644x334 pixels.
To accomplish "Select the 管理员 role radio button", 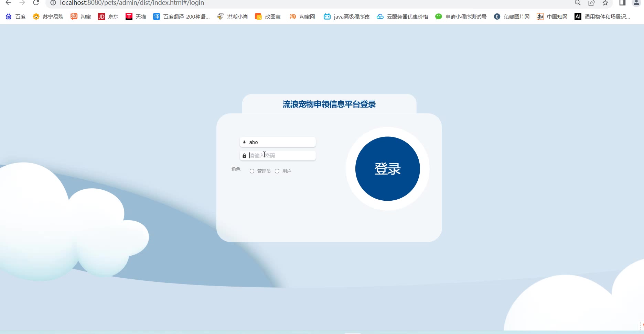I will 252,171.
